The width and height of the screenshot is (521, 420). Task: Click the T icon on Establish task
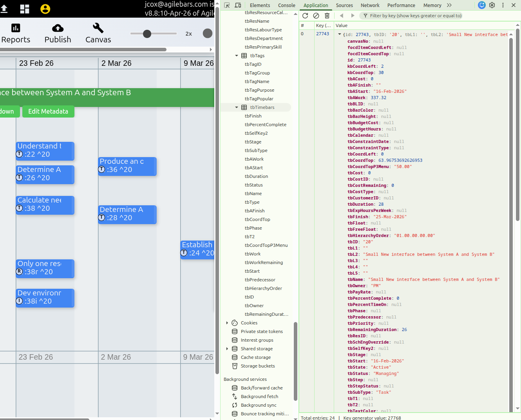[x=184, y=253]
